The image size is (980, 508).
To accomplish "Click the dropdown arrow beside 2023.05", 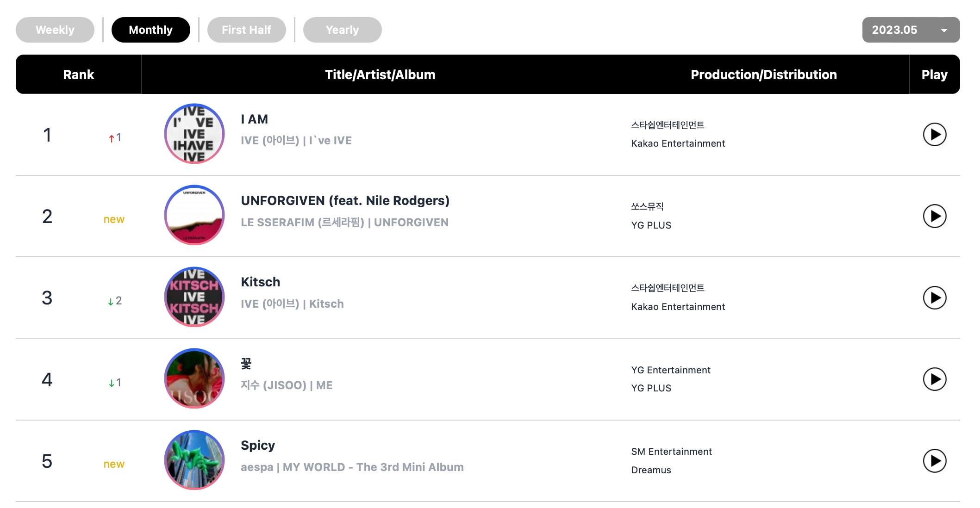I will (944, 31).
